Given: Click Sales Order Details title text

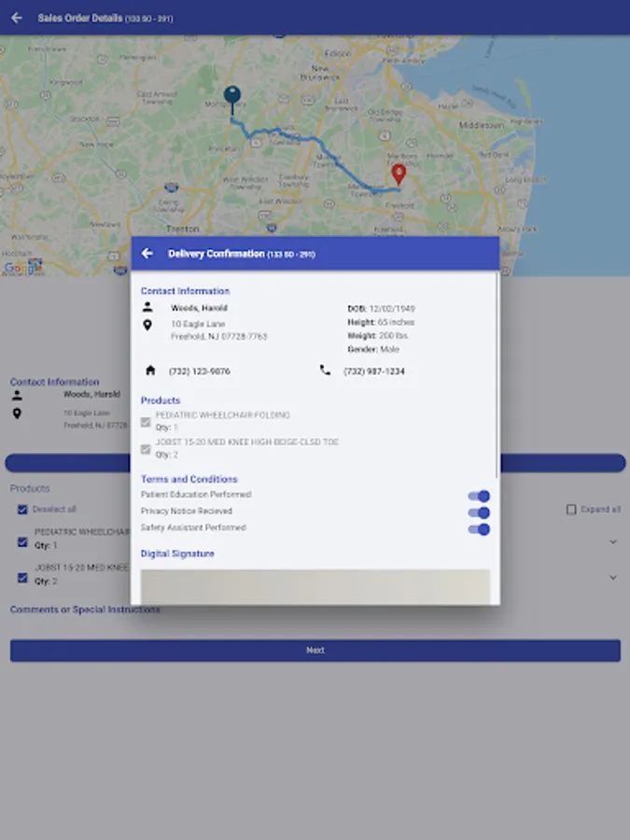Looking at the screenshot, I should tap(80, 18).
